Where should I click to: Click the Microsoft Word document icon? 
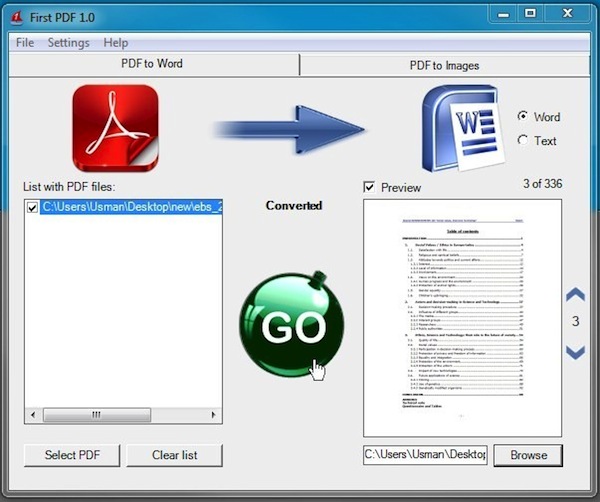pos(462,128)
